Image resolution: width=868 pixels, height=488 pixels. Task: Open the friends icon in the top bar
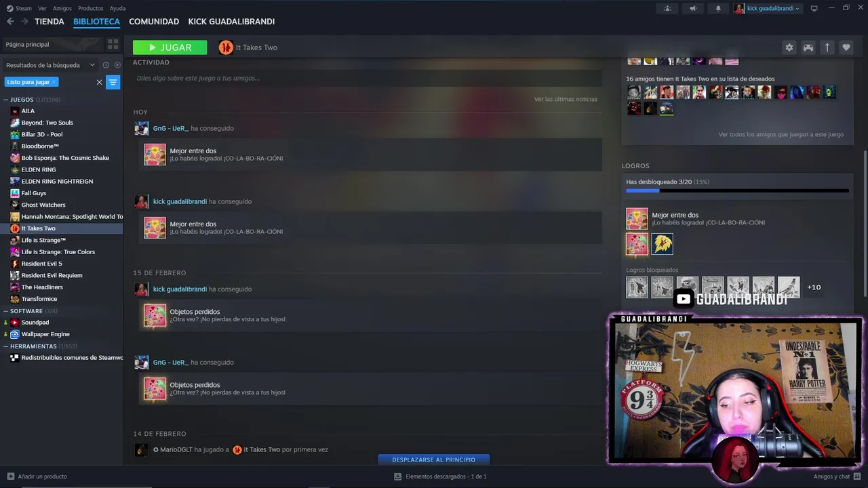[x=667, y=8]
